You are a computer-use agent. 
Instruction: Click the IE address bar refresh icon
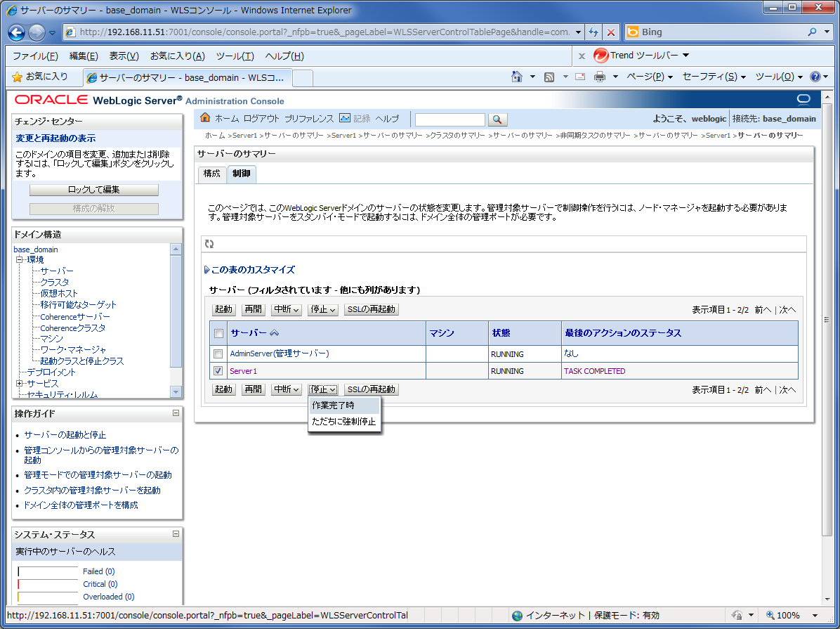(x=593, y=32)
